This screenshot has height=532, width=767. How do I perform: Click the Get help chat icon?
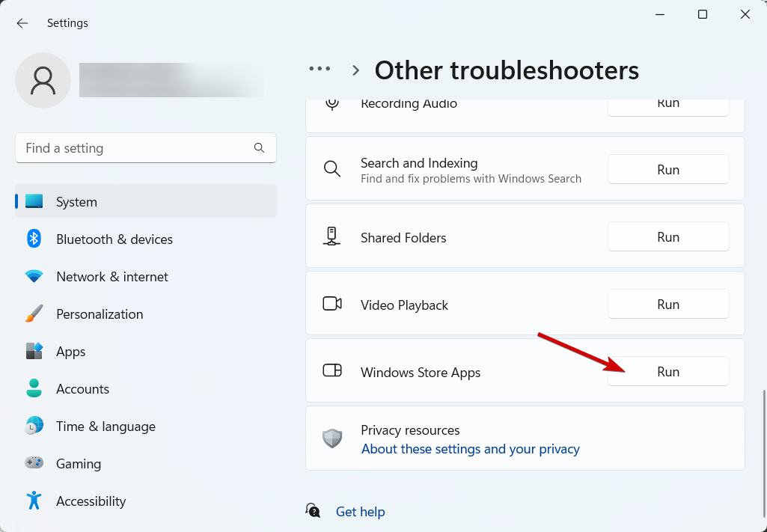tap(313, 511)
